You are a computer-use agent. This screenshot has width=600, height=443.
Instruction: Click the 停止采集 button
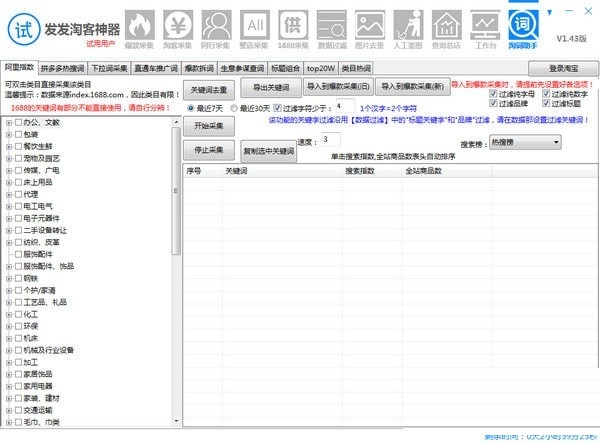tap(209, 150)
